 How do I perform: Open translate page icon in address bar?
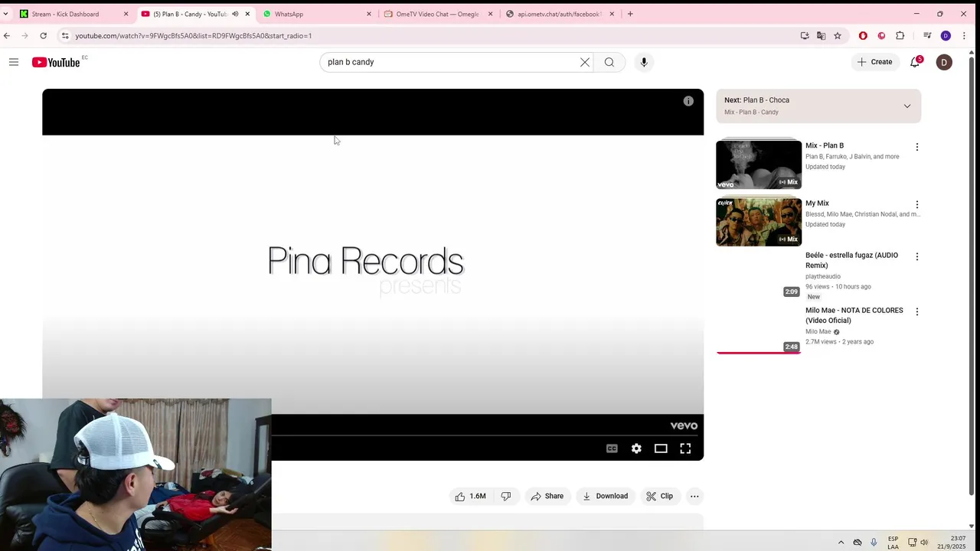pos(821,36)
